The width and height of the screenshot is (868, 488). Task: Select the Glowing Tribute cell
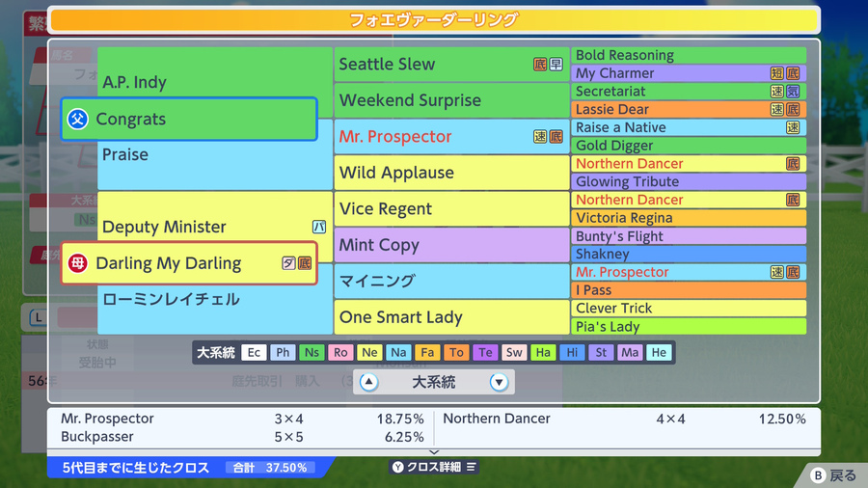coord(689,181)
